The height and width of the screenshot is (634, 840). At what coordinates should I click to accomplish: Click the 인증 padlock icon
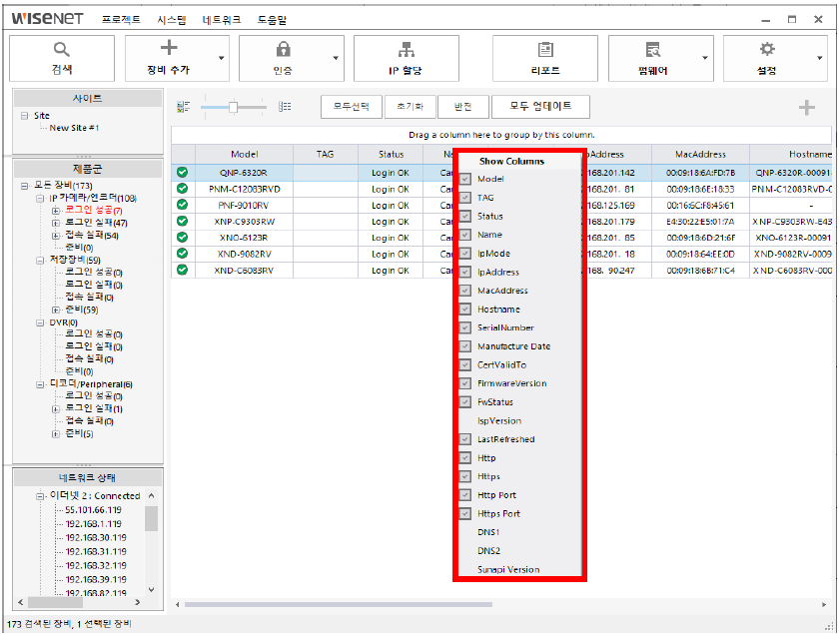coord(283,50)
